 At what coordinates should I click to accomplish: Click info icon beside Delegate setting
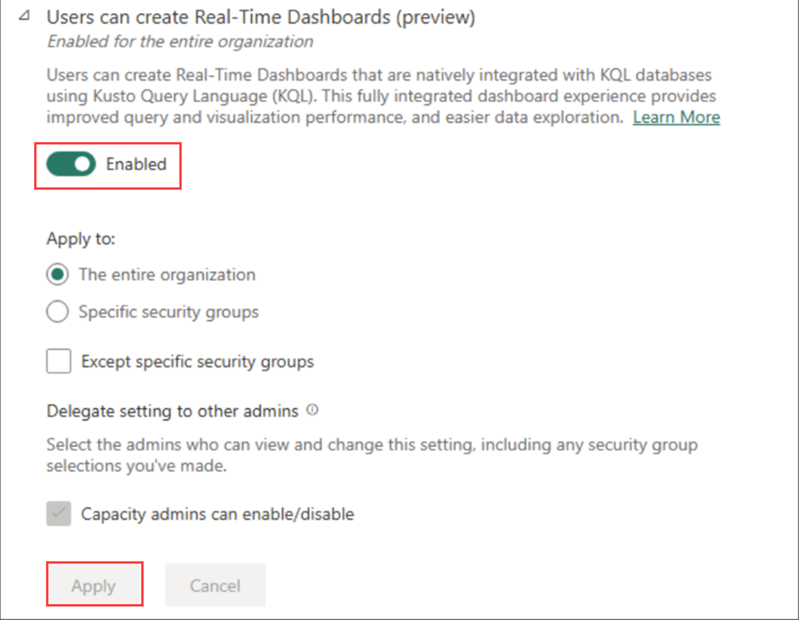point(312,410)
